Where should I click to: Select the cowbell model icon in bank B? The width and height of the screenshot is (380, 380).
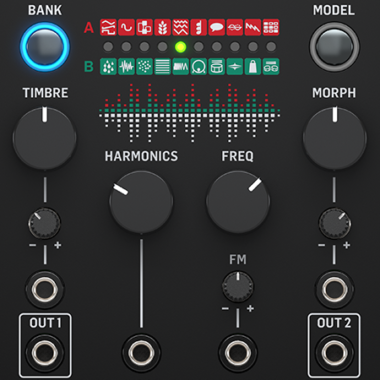point(253,66)
